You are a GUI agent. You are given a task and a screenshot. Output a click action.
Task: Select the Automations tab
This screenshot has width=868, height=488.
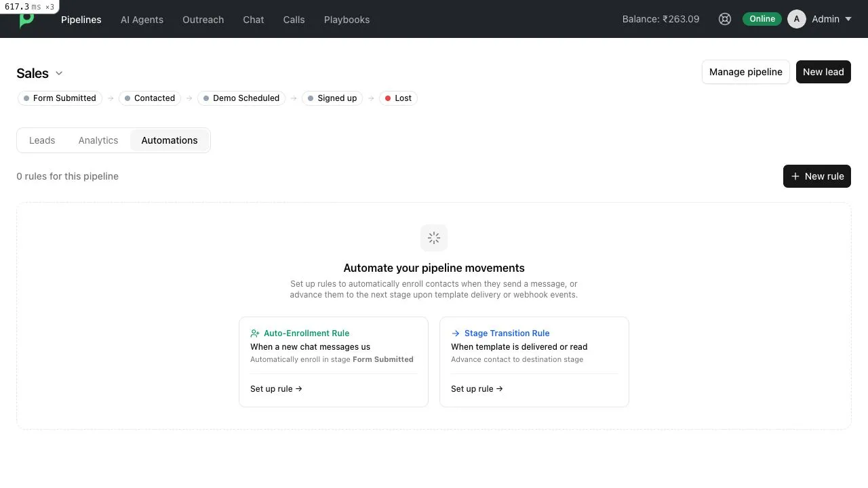(170, 140)
